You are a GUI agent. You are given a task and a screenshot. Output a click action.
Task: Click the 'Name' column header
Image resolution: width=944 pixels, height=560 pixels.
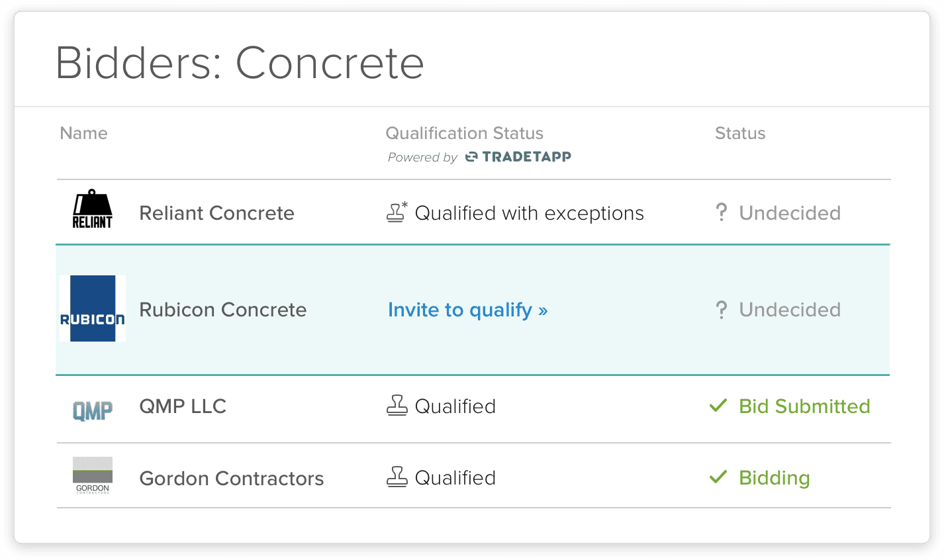tap(83, 133)
